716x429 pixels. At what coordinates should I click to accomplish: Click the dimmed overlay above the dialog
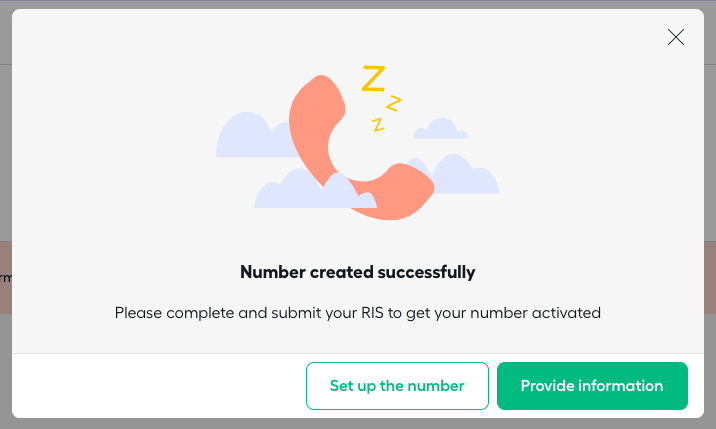click(358, 4)
